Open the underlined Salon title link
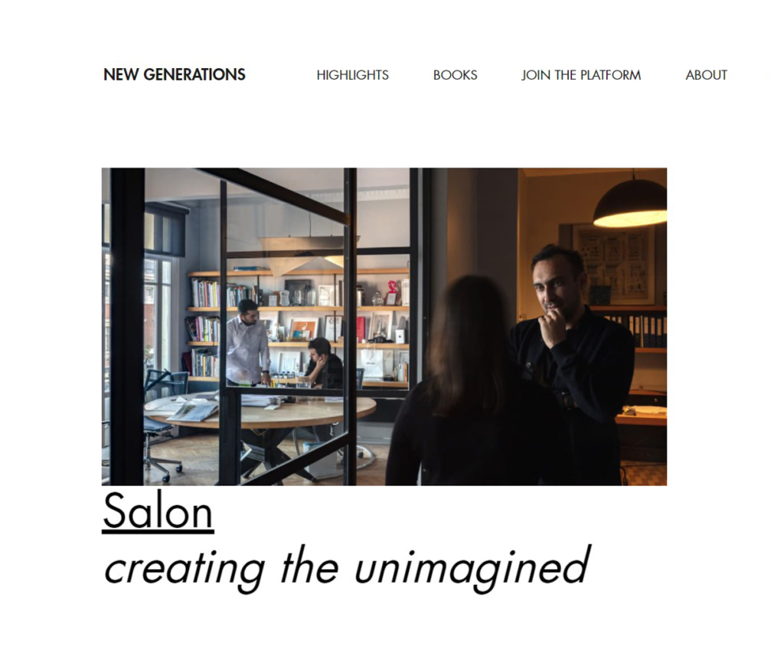This screenshot has width=784, height=672. pyautogui.click(x=158, y=511)
